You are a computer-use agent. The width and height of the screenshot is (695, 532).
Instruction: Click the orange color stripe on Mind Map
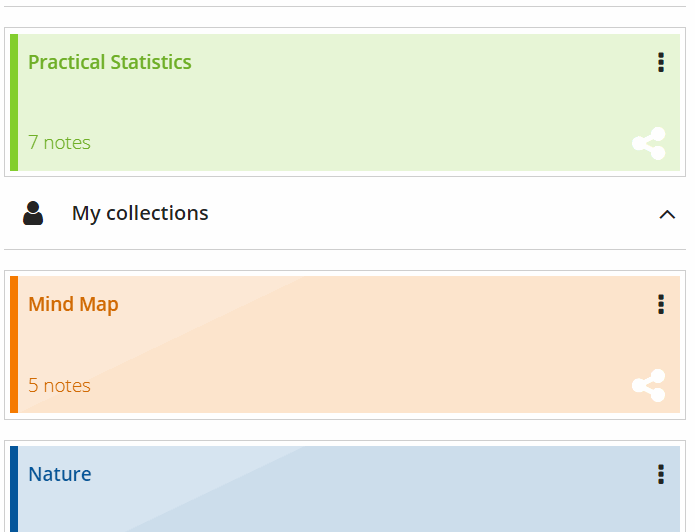pos(14,344)
